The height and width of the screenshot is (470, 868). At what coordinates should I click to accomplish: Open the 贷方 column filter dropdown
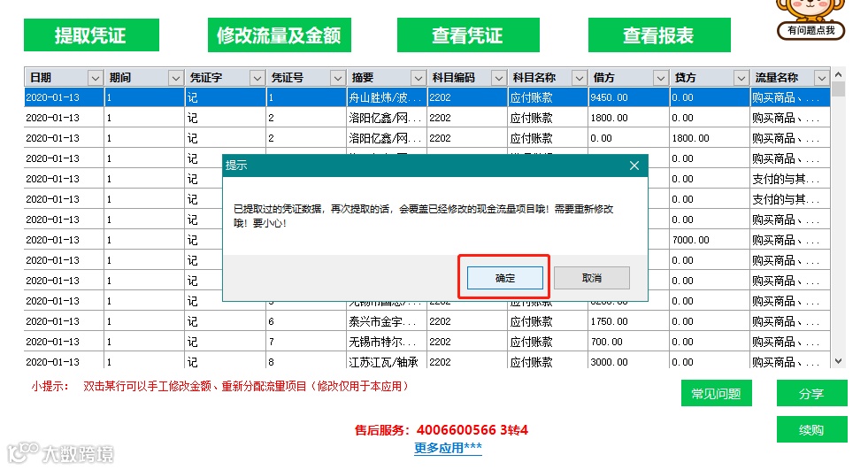741,78
